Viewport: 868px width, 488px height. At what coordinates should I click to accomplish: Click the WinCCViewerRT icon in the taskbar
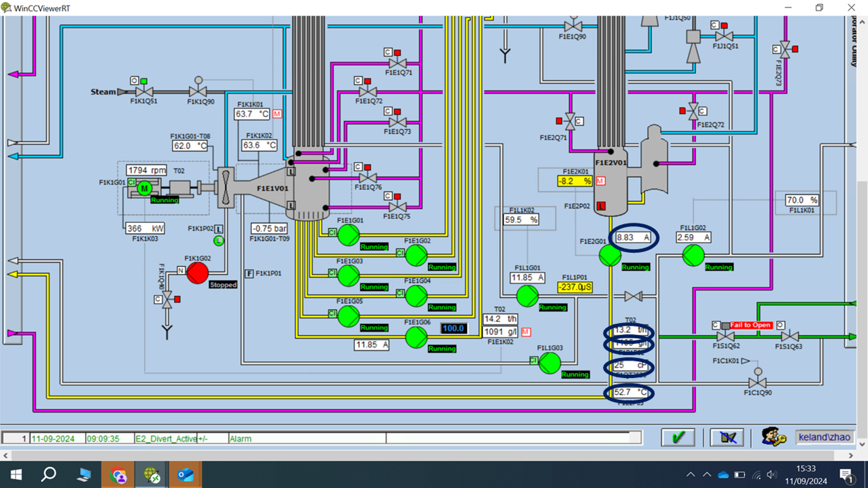[x=151, y=475]
